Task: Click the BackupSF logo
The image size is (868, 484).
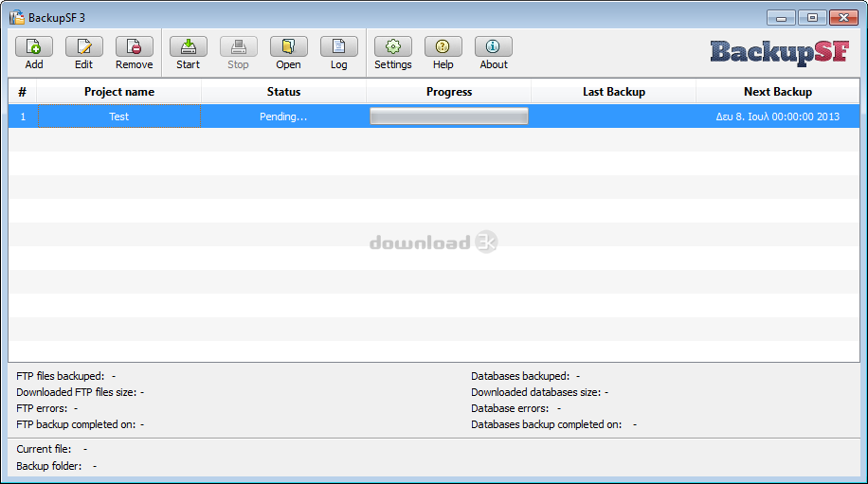Action: point(779,51)
